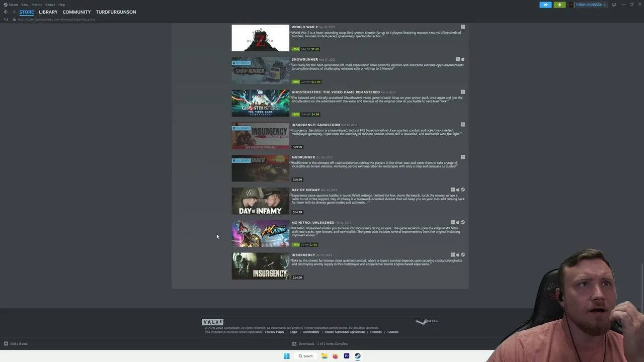Click the padlock icon beside the URL
This screenshot has height=362, width=644.
[14, 19]
